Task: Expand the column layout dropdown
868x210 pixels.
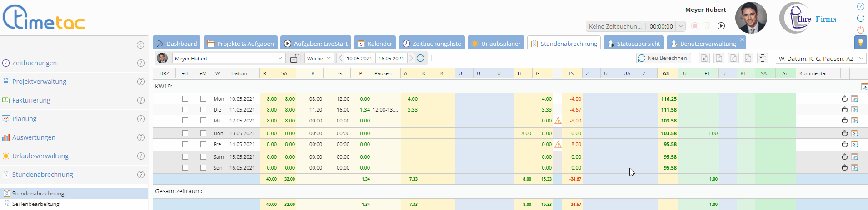Action: point(861,59)
